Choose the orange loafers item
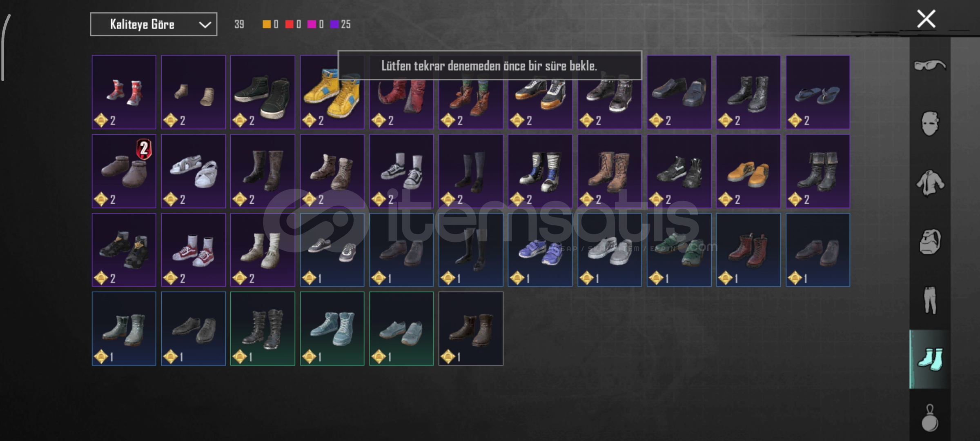Viewport: 980px width, 441px height. coord(748,171)
